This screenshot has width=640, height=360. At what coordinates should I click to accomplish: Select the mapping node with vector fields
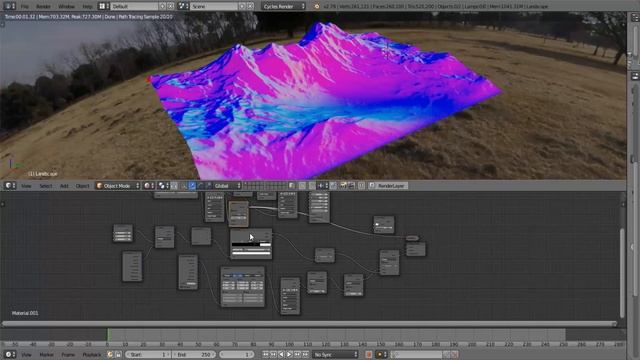tap(242, 287)
